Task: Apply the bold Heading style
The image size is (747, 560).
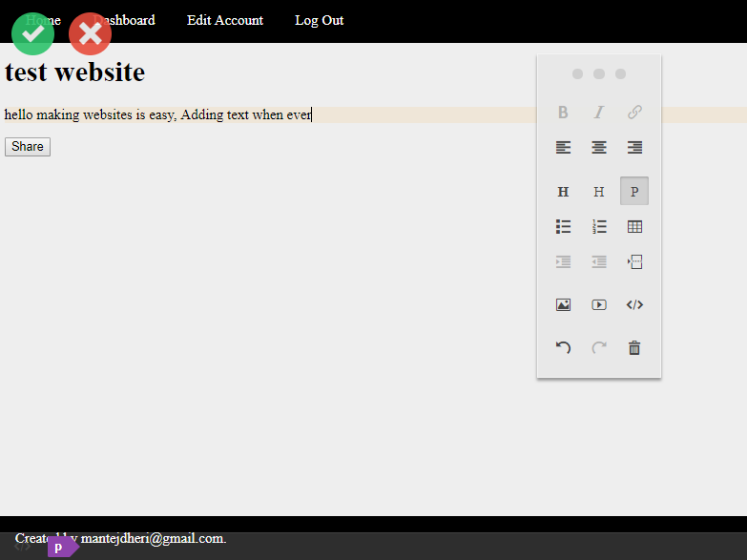Action: [x=564, y=192]
